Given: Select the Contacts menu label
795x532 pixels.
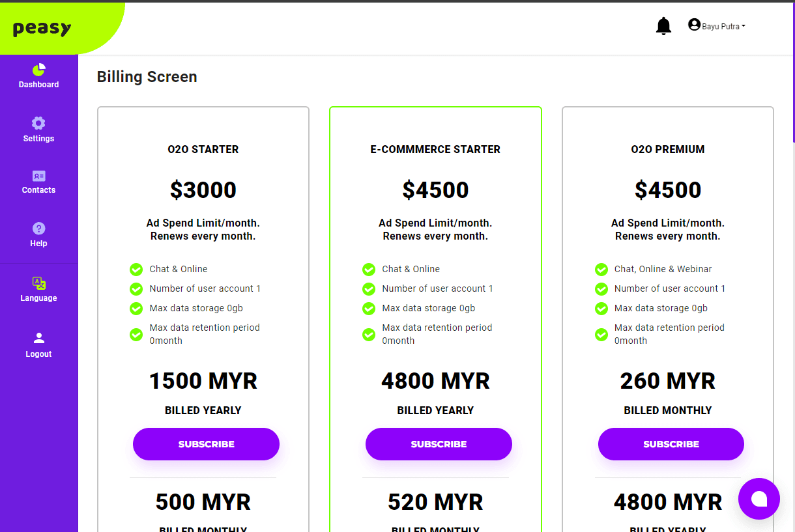Looking at the screenshot, I should pyautogui.click(x=38, y=190).
